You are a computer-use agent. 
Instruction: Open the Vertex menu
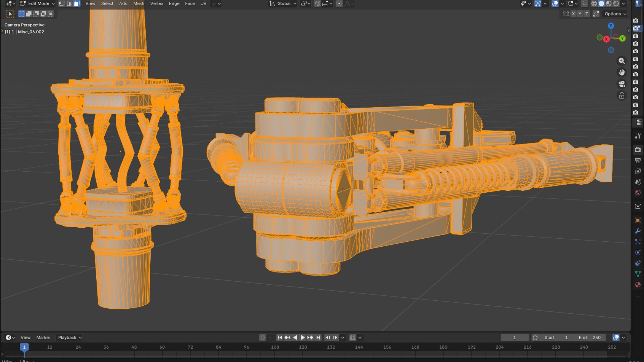tap(157, 4)
